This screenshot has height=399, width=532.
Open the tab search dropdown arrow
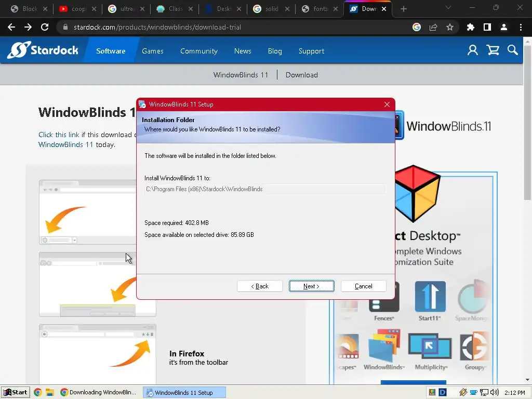[448, 7]
